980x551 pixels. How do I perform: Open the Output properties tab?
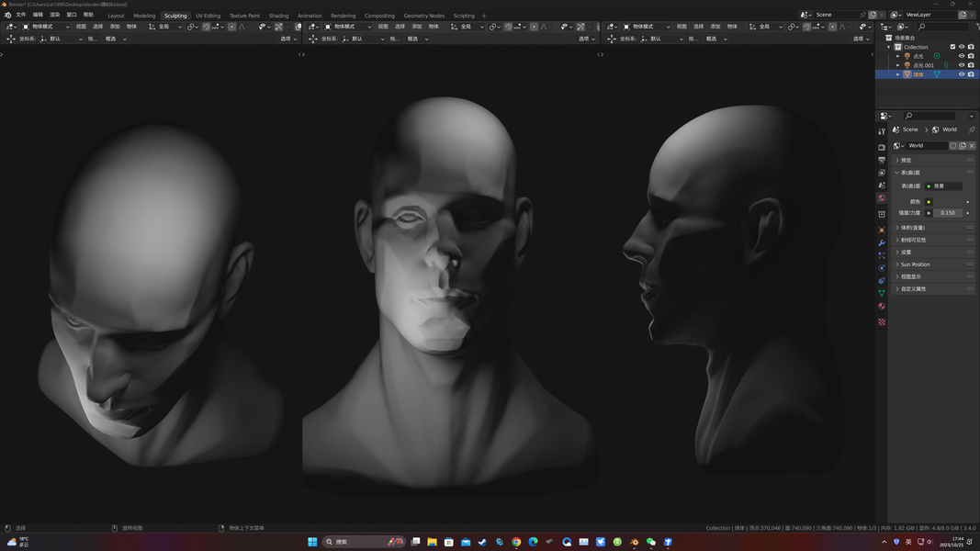pos(881,160)
